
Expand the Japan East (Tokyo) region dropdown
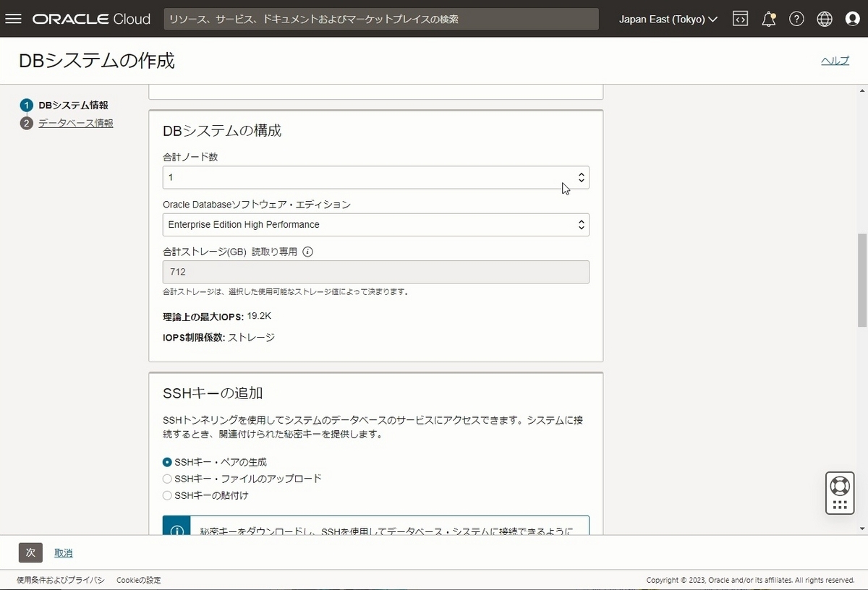click(667, 19)
